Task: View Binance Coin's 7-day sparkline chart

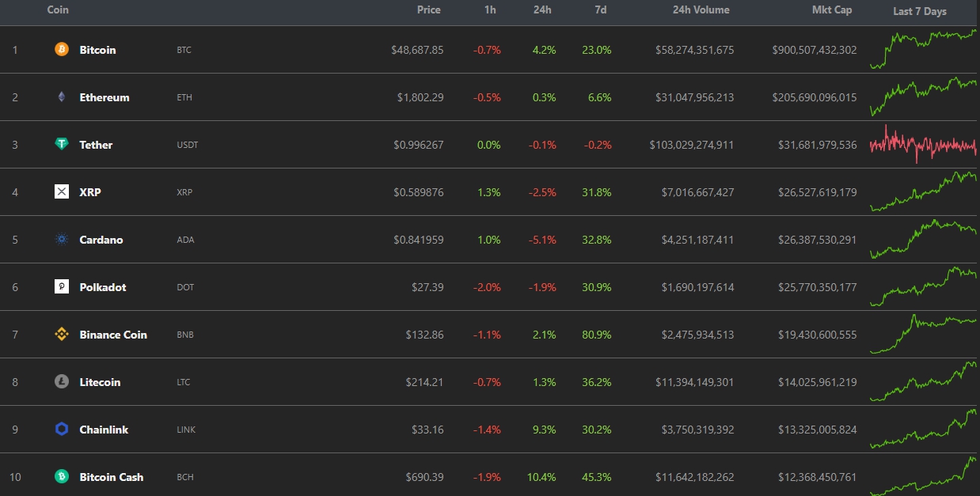Action: click(x=923, y=333)
